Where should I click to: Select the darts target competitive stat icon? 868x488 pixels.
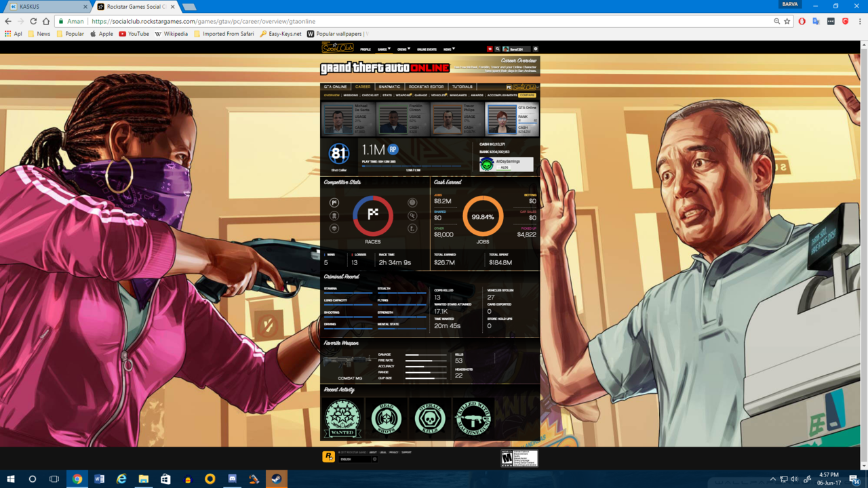(412, 203)
